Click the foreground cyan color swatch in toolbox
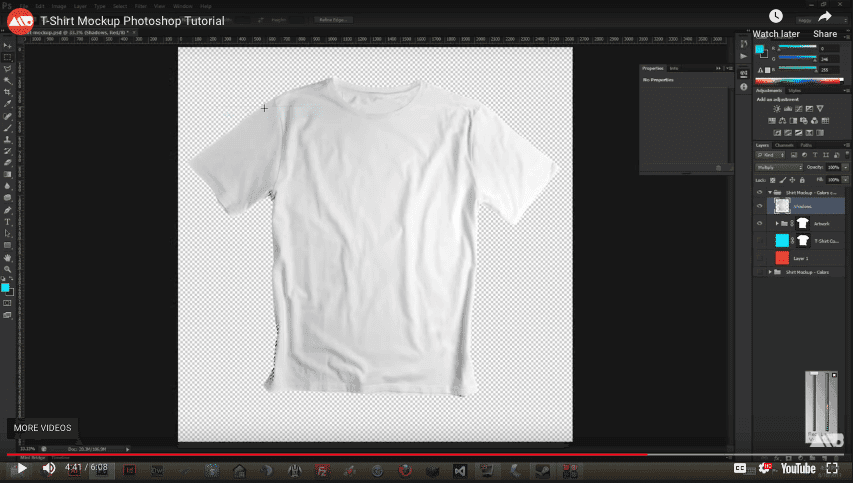 click(x=5, y=287)
